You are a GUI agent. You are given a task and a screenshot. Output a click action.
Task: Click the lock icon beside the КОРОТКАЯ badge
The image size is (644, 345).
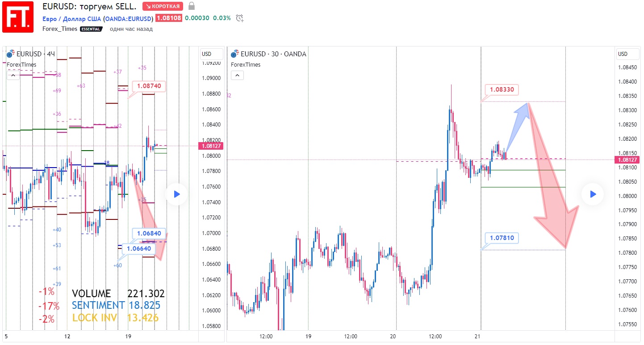tap(192, 6)
